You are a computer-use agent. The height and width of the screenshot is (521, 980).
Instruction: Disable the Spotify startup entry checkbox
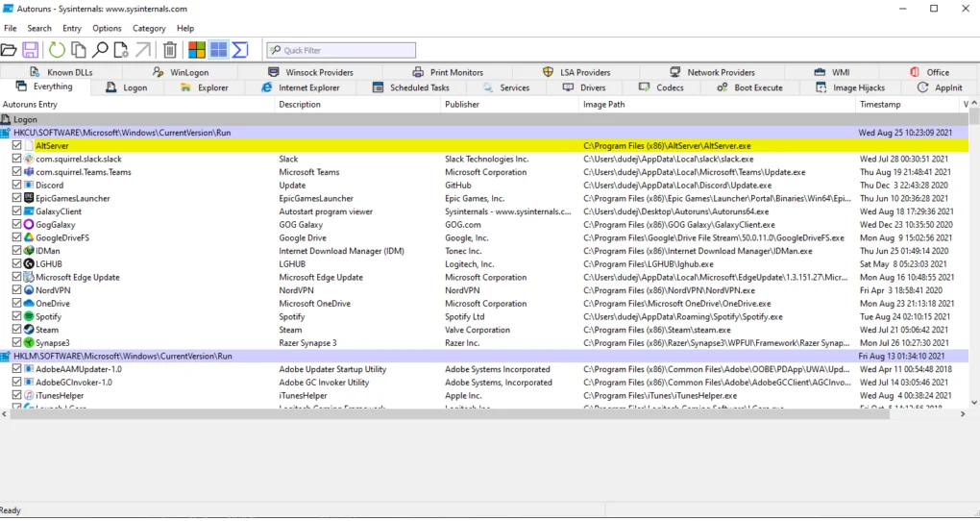click(17, 316)
